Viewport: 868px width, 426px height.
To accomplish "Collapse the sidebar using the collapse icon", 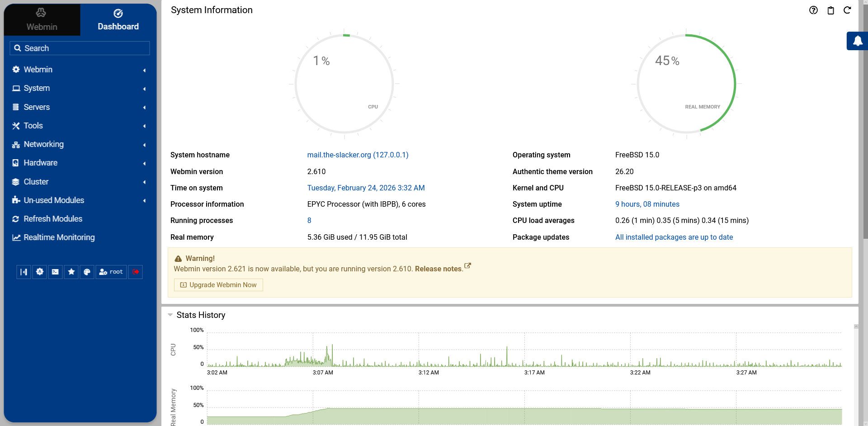I will coord(24,272).
